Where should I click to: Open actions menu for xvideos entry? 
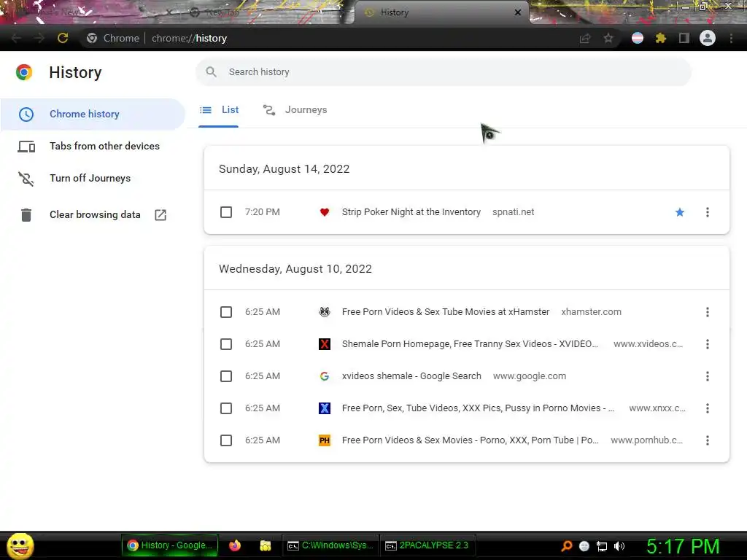point(708,344)
